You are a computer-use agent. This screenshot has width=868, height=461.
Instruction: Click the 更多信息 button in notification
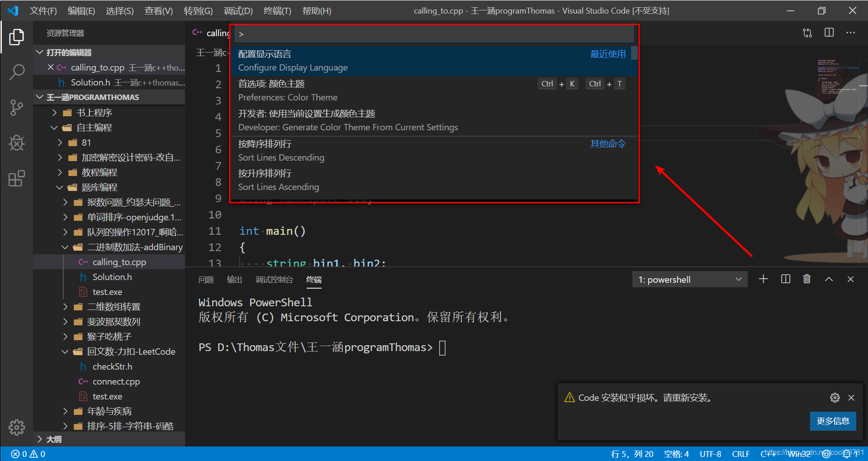(833, 421)
